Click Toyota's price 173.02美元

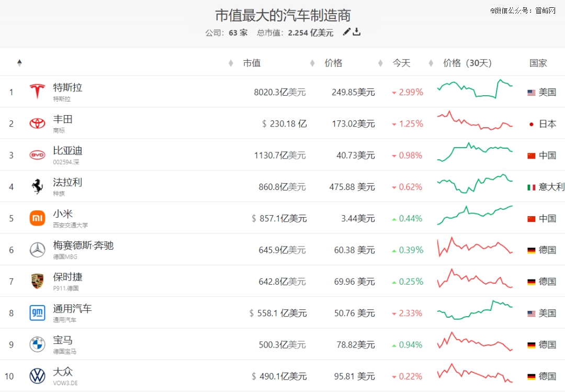coord(354,124)
